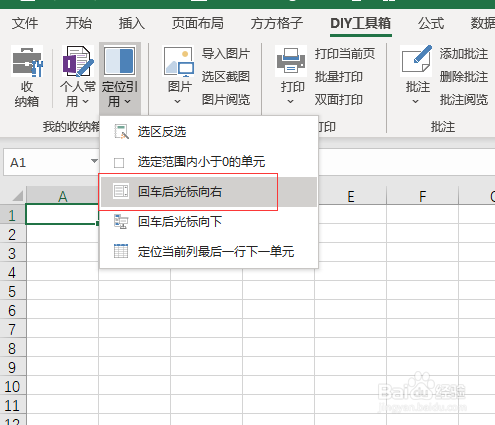Switch to the 公式 tab
This screenshot has height=425, width=495.
(431, 23)
